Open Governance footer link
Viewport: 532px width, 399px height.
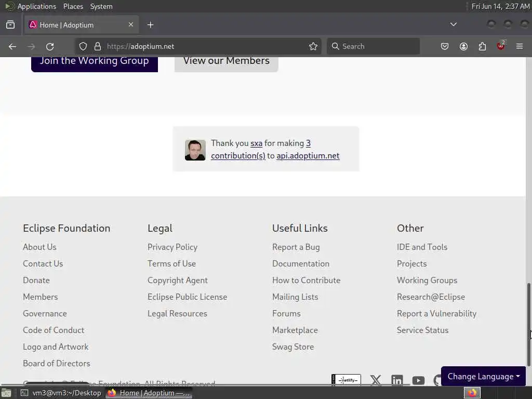point(45,313)
